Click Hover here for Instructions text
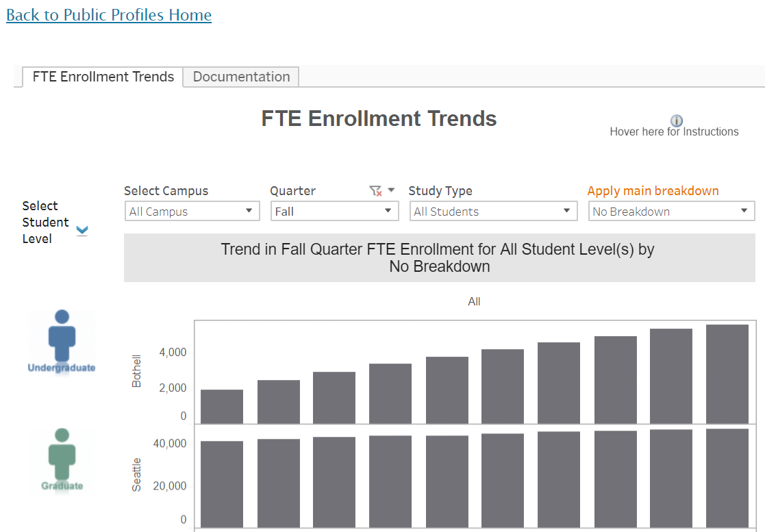 tap(674, 131)
